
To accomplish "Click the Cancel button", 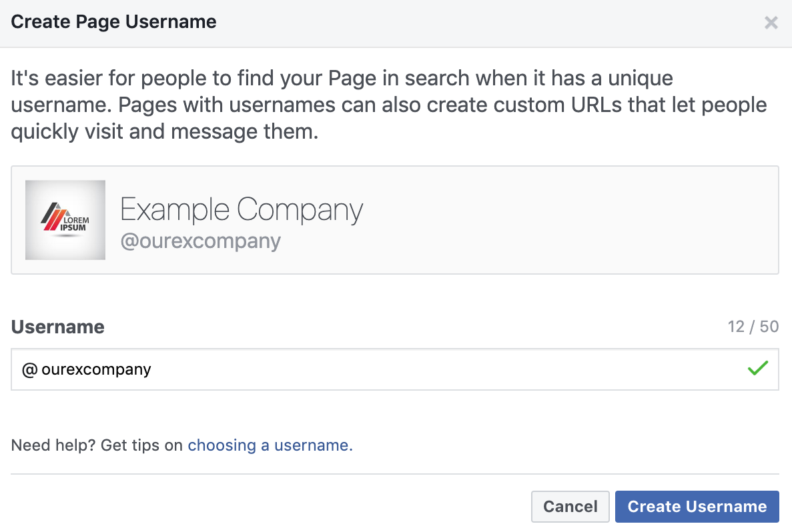I will pos(570,506).
